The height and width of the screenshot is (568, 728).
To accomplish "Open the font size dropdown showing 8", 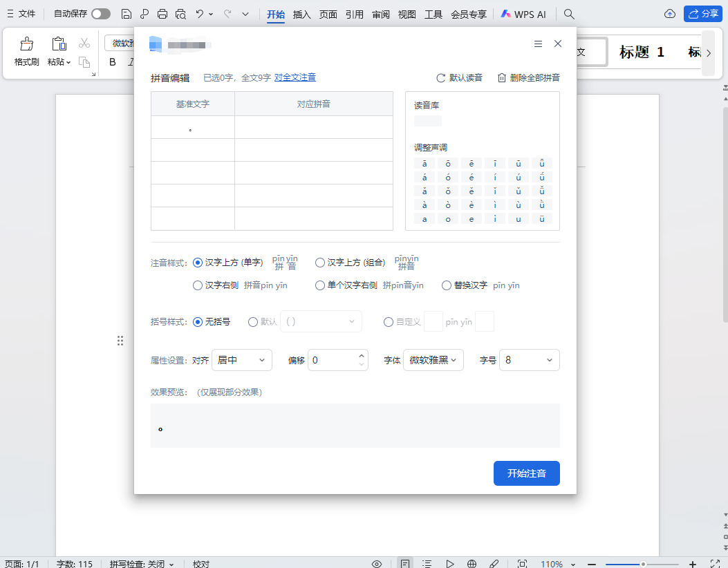I will [529, 360].
